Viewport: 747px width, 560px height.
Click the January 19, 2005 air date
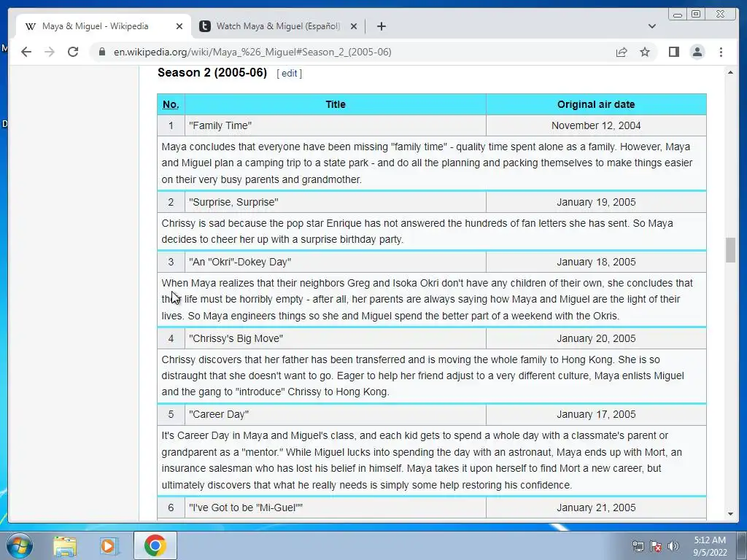(x=596, y=202)
